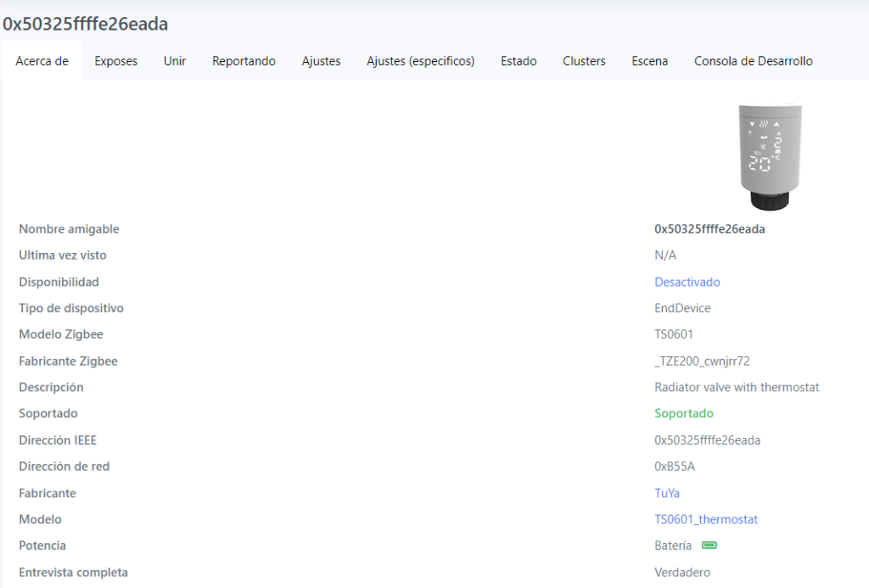Click the radiator valve device image
The image size is (869, 588).
[x=770, y=155]
